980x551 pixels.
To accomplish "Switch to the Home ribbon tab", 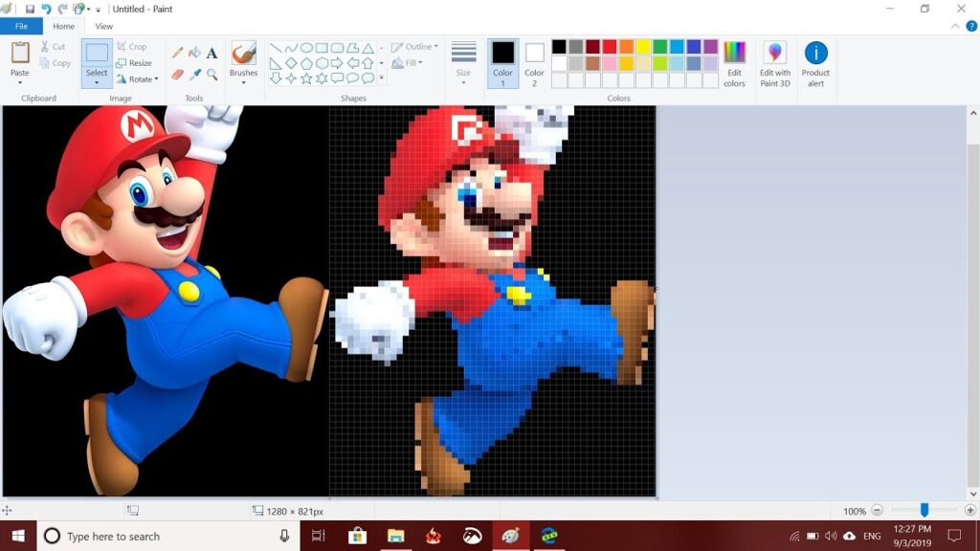I will (x=64, y=26).
